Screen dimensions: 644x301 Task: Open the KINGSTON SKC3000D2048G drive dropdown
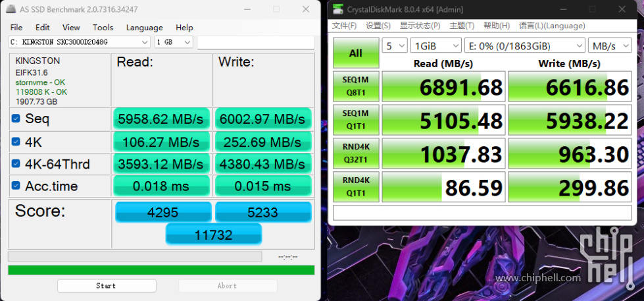point(79,42)
